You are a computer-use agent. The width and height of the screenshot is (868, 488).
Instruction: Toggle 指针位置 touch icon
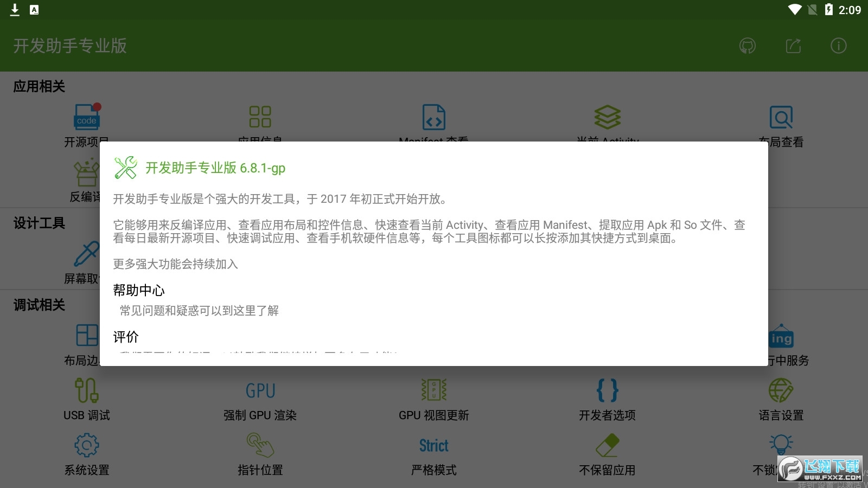pos(260,445)
